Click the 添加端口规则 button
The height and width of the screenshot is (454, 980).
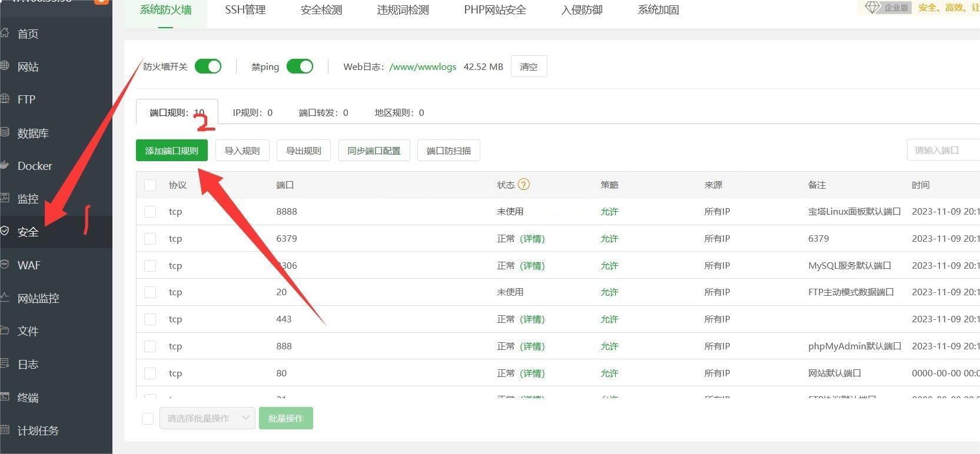tap(171, 151)
